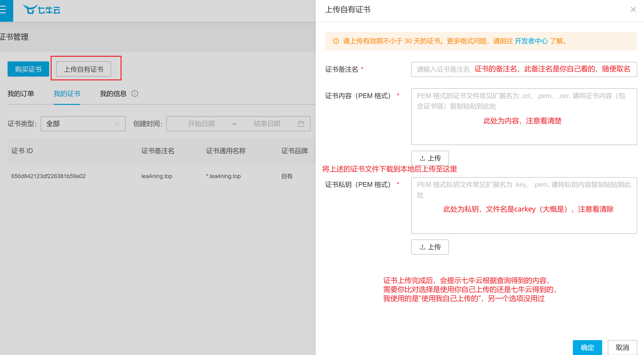Close the 上传自有证书 panel
The image size is (644, 355).
pyautogui.click(x=633, y=9)
